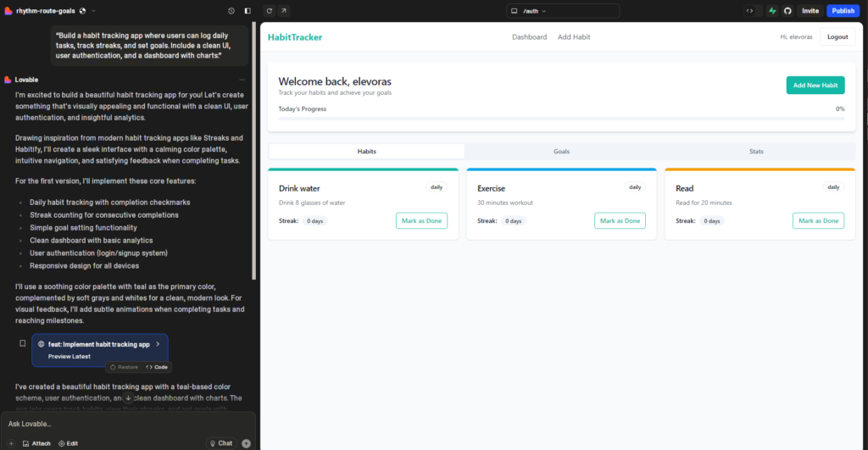Click the green Supabase lightning icon
Viewport: 868px width, 450px height.
[x=772, y=11]
